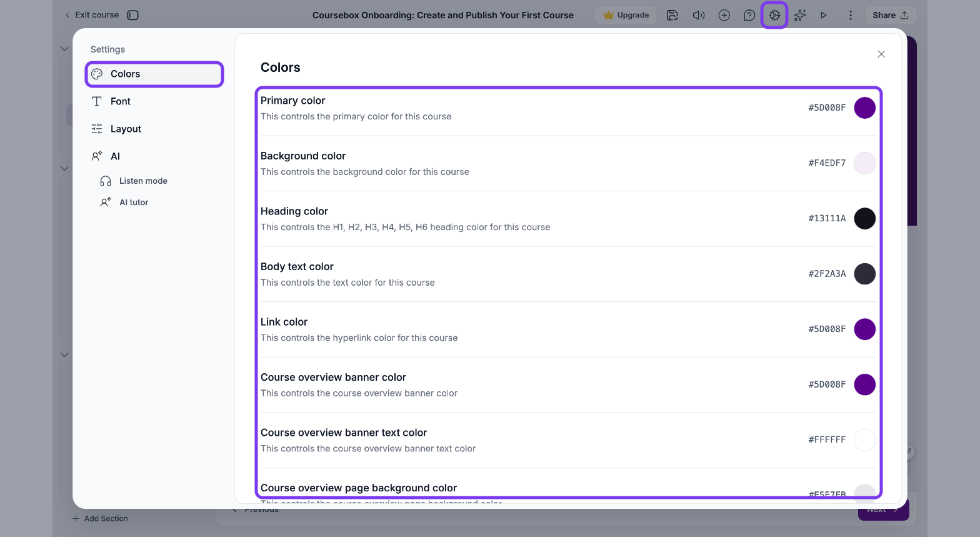980x537 pixels.
Task: Switch to the Font settings tab
Action: coord(154,101)
